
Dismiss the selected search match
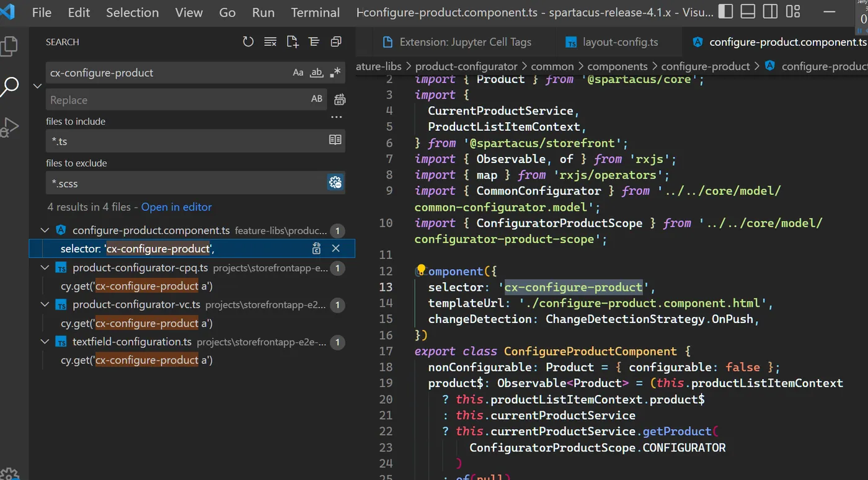[335, 249]
